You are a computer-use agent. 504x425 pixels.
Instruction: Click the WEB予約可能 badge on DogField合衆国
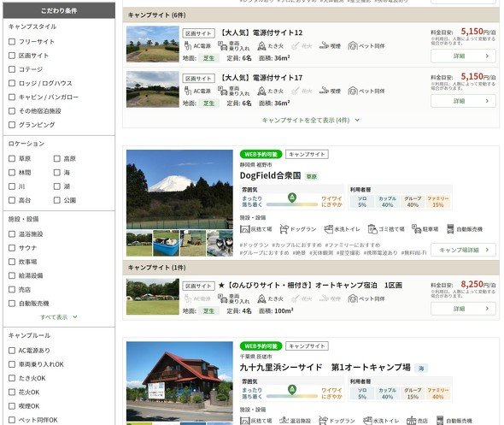tap(261, 155)
